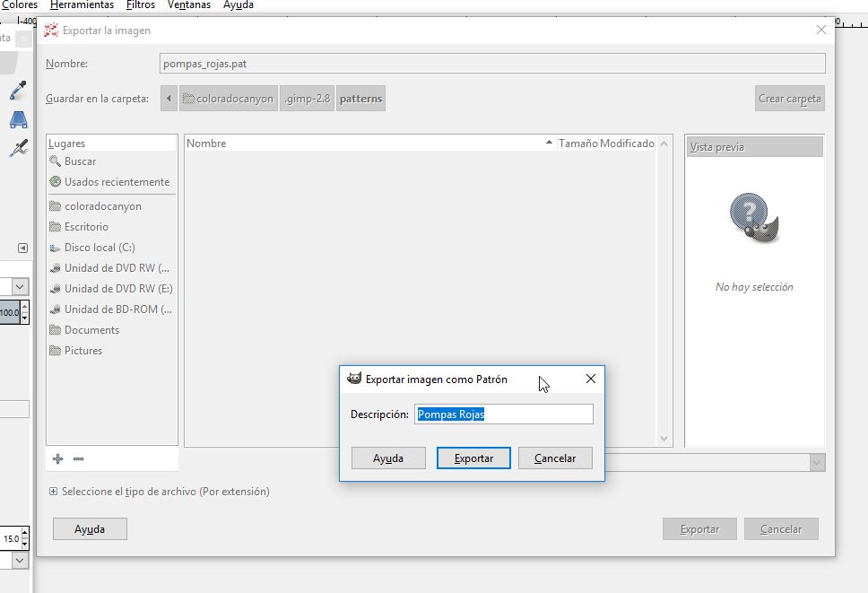Click the Crear carpeta button
The height and width of the screenshot is (593, 868).
coord(788,98)
